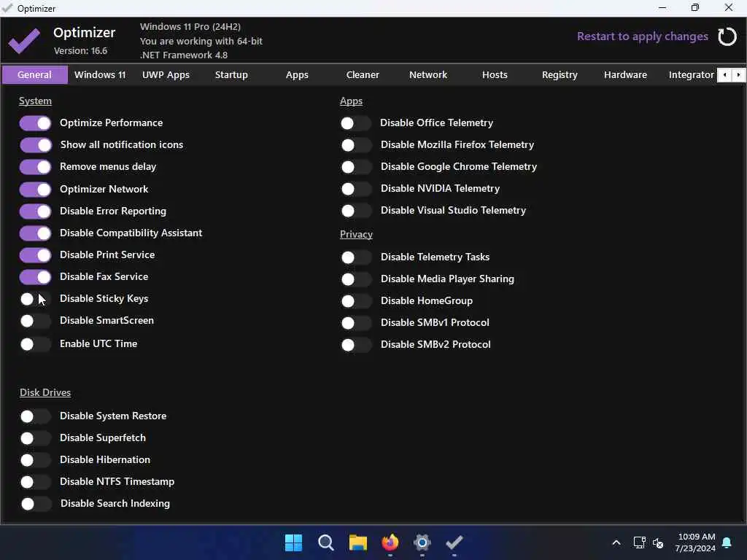Toggle Disable Print Service switch
This screenshot has height=560, width=747.
pos(35,255)
